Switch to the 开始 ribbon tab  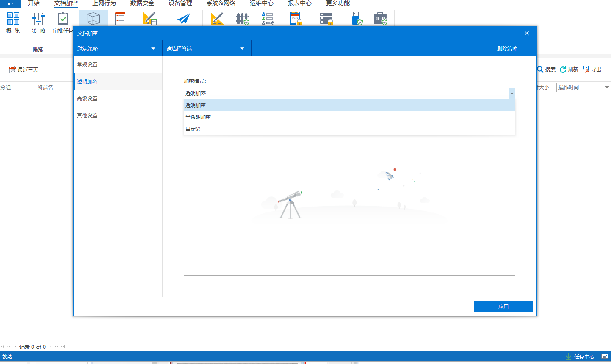(x=34, y=3)
